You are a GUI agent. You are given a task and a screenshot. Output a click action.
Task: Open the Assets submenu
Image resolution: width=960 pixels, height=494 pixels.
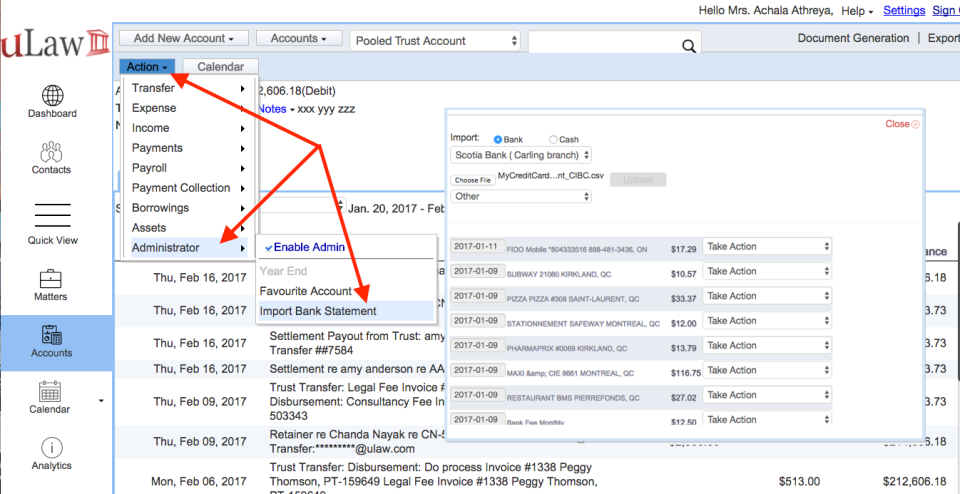pyautogui.click(x=189, y=228)
